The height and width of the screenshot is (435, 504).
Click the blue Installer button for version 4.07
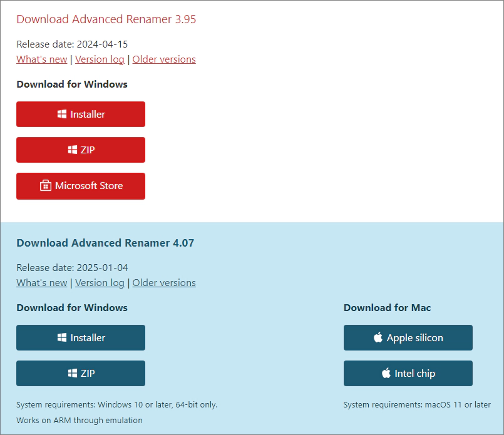point(81,337)
